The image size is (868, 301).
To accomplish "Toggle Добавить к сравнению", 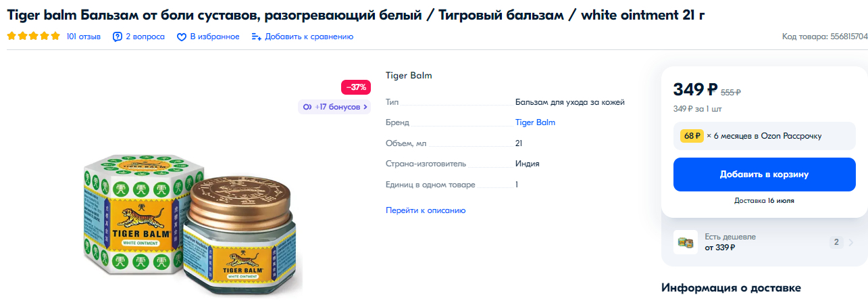I will tap(309, 37).
